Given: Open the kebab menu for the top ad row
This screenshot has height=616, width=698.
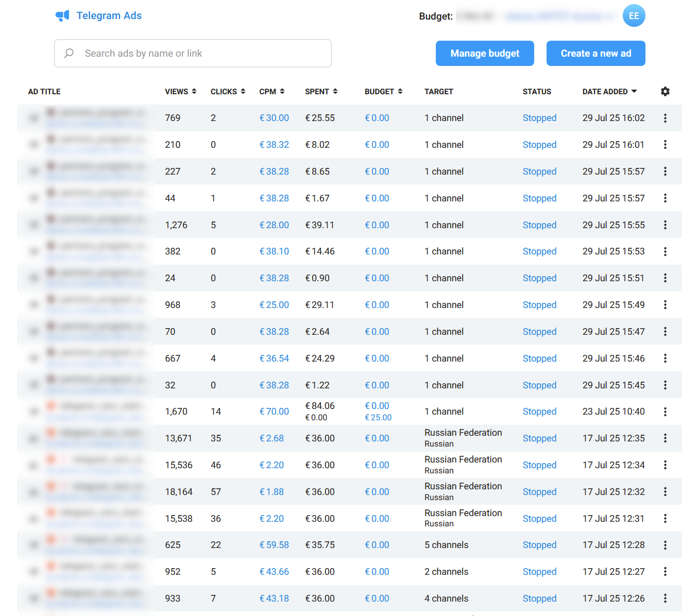Looking at the screenshot, I should click(x=665, y=118).
